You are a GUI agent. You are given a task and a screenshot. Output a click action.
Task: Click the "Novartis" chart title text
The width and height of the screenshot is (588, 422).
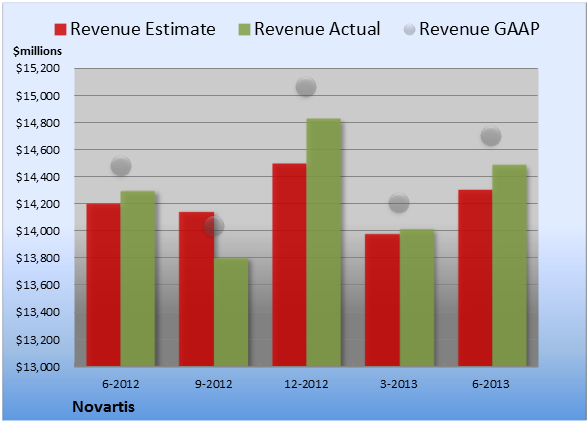coord(104,407)
